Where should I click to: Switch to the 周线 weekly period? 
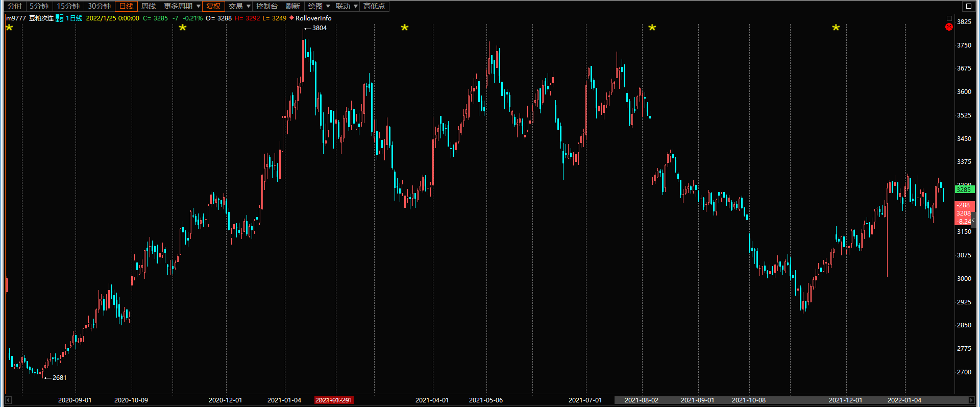point(148,6)
